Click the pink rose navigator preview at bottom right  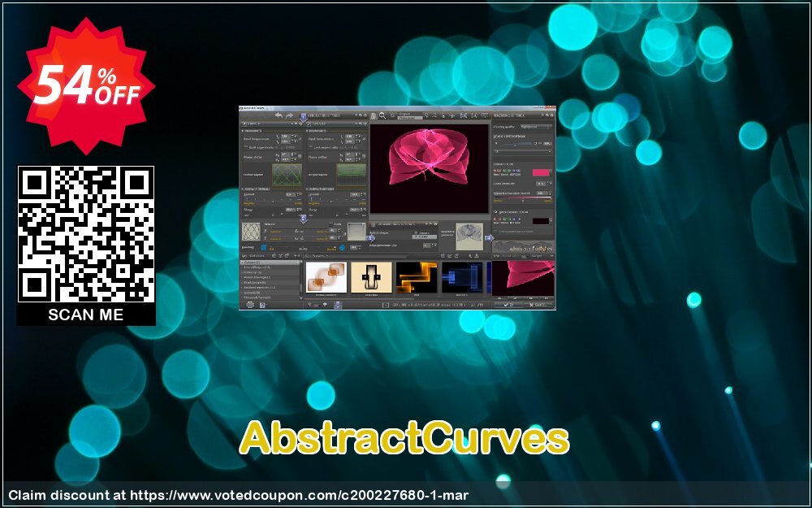523,278
